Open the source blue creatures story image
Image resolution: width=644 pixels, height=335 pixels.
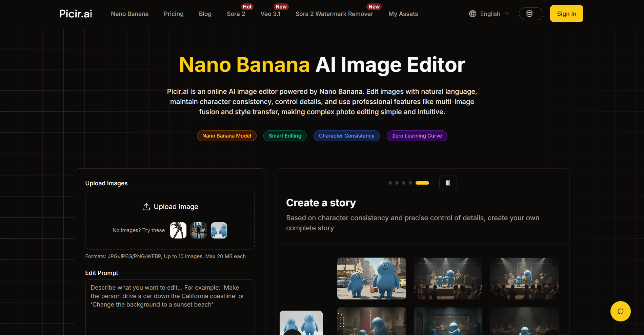coord(301,323)
